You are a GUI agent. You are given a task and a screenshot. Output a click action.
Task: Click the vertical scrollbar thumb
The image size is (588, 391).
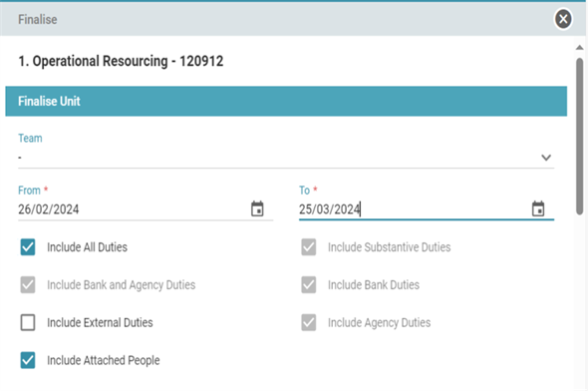click(x=579, y=136)
